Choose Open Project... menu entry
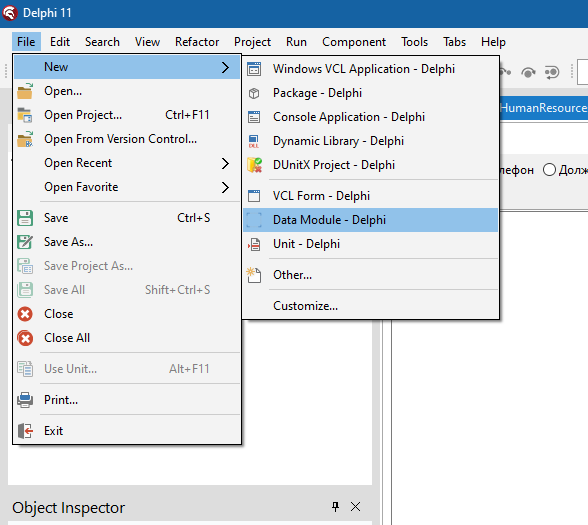 pos(127,115)
